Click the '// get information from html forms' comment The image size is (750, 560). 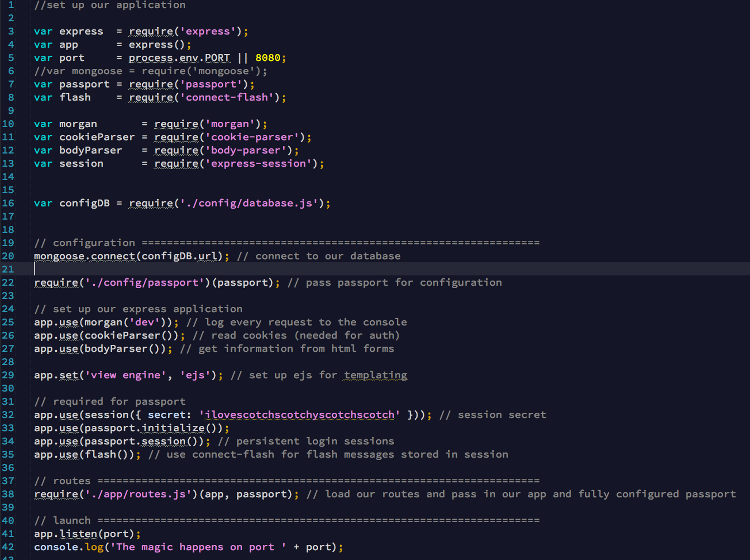[x=287, y=348]
